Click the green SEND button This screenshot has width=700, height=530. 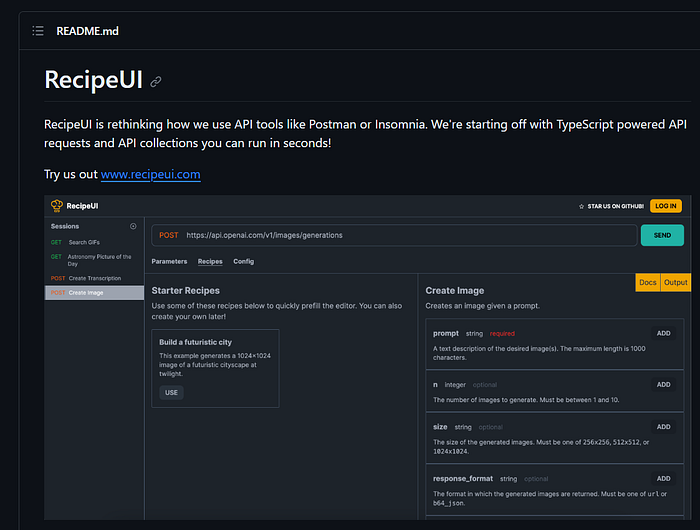click(x=662, y=235)
